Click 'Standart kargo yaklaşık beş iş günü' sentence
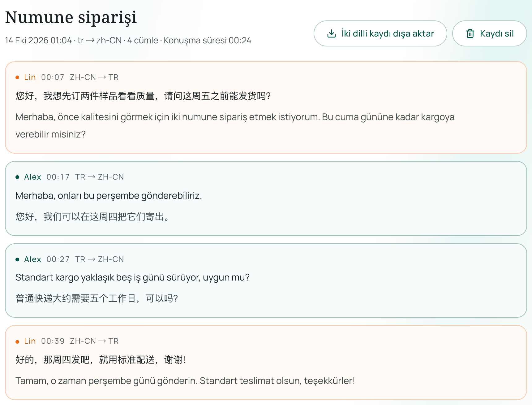This screenshot has width=532, height=405. (132, 277)
